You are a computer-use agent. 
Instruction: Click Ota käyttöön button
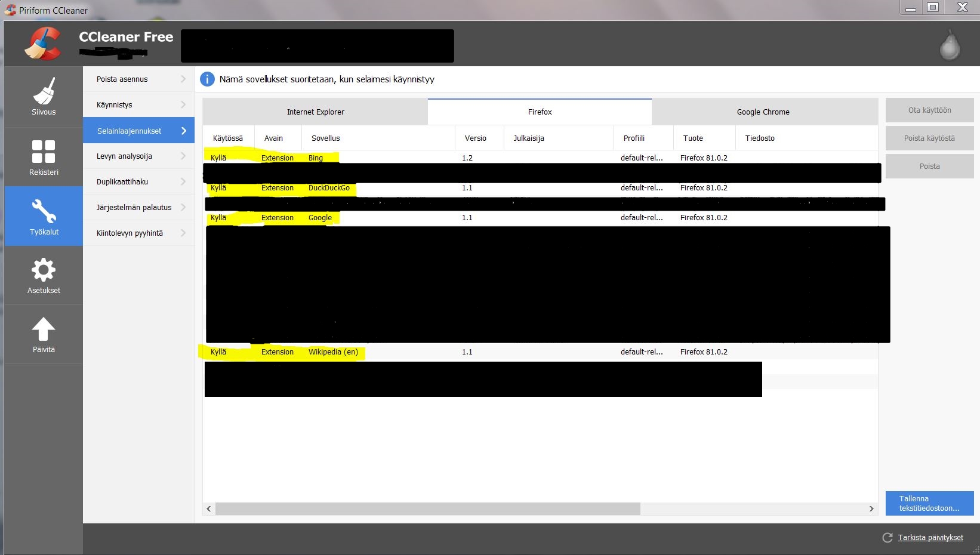tap(929, 110)
